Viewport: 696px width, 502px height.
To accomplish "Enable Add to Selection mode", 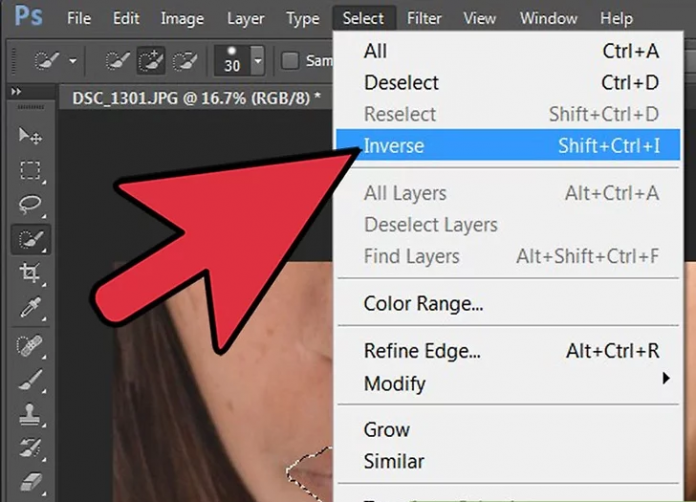I will (x=151, y=61).
